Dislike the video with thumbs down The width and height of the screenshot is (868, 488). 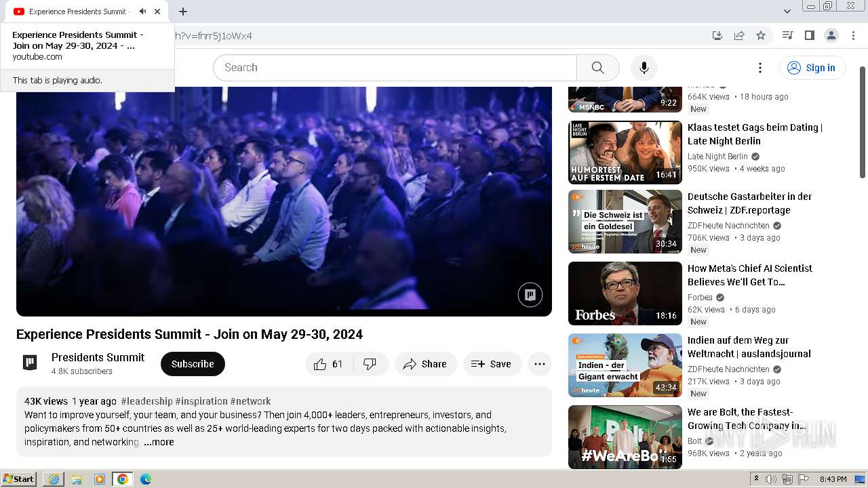tap(370, 364)
